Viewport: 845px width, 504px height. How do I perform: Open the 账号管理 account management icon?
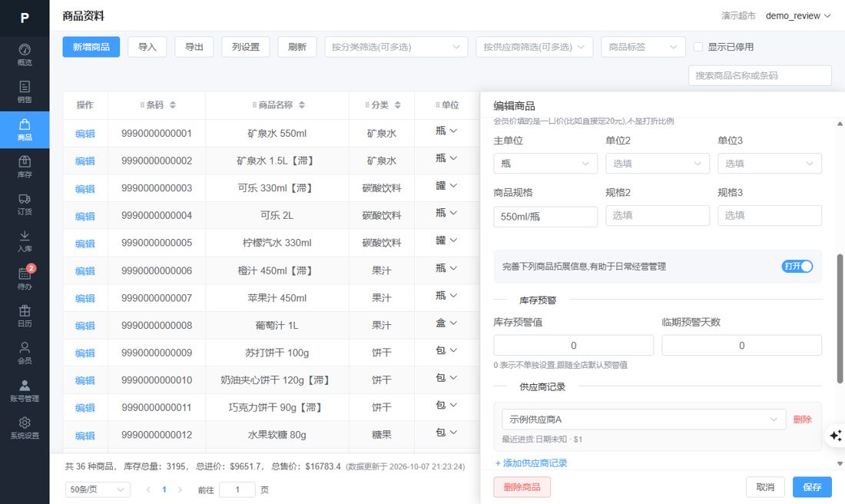coord(25,391)
